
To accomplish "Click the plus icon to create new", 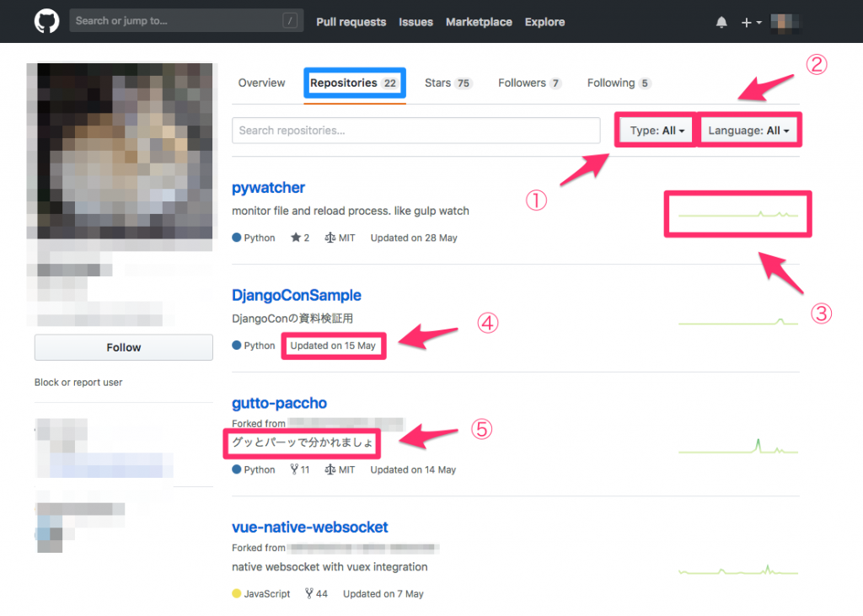I will (x=745, y=22).
